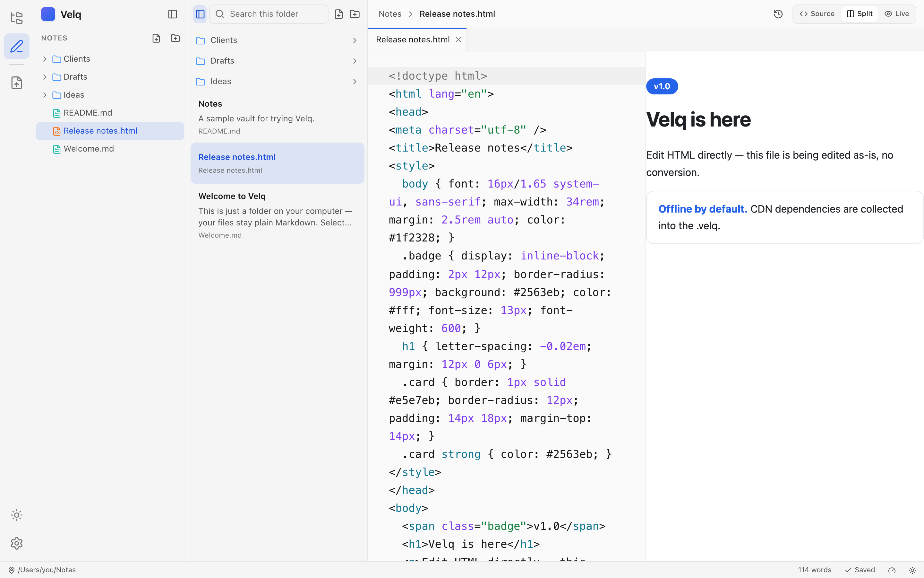Screen dimensions: 924x578
Task: Open the export file icon in activity bar
Action: [x=16, y=83]
